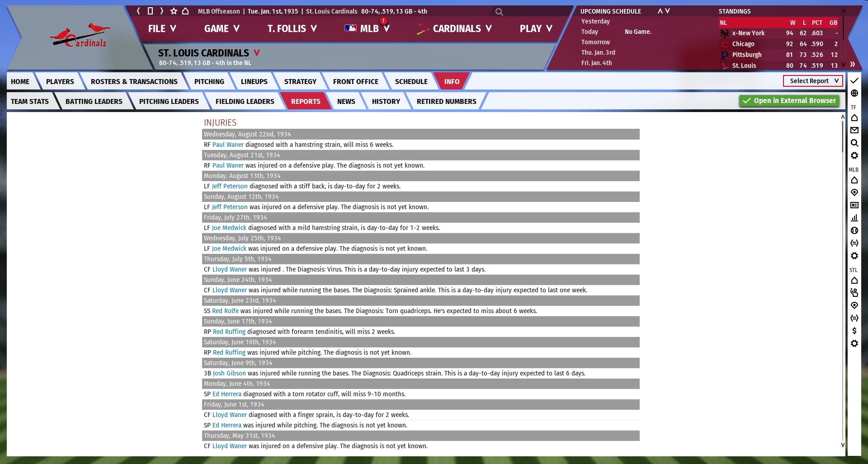
Task: Click the MLB baseball icon in sidebar
Action: pyautogui.click(x=854, y=230)
